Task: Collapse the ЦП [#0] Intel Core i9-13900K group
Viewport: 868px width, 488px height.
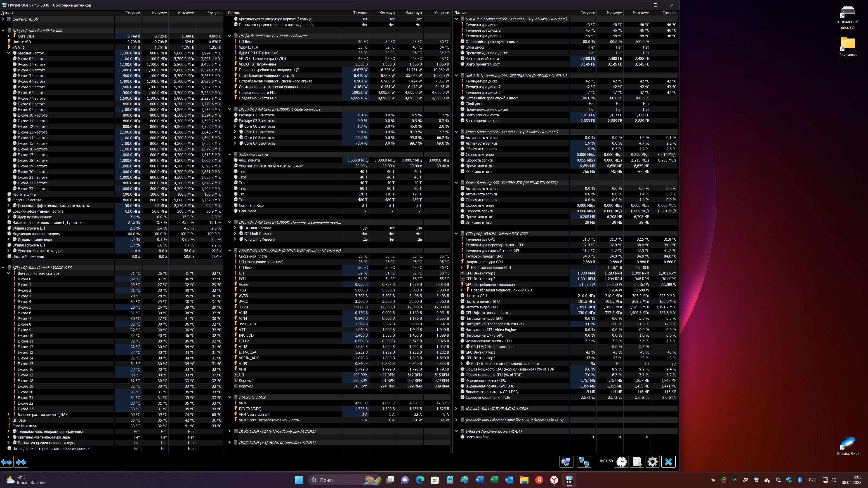Action: (3, 30)
